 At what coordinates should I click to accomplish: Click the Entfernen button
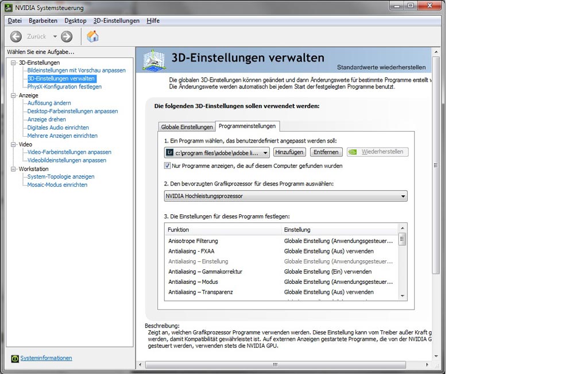(x=326, y=152)
